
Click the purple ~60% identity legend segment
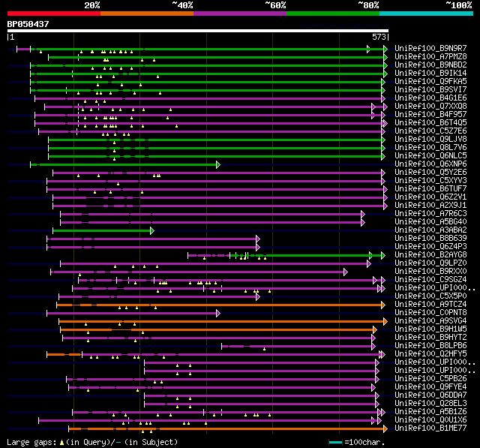click(240, 14)
